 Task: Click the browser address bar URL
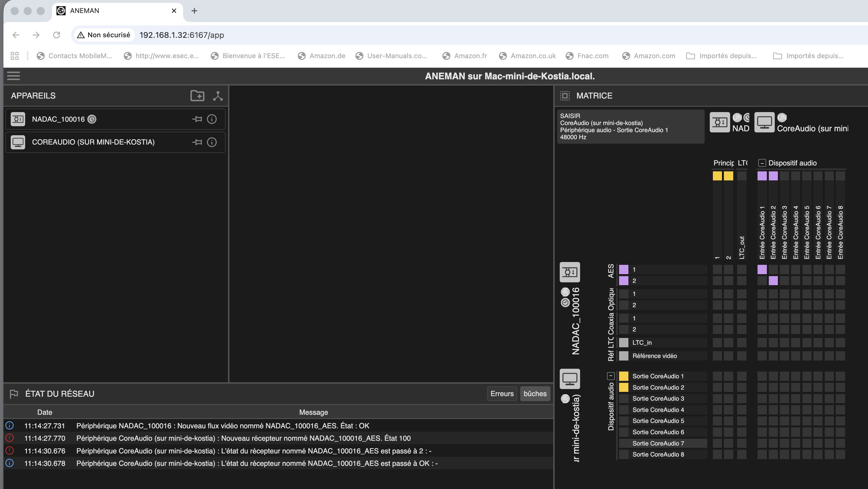coord(182,35)
